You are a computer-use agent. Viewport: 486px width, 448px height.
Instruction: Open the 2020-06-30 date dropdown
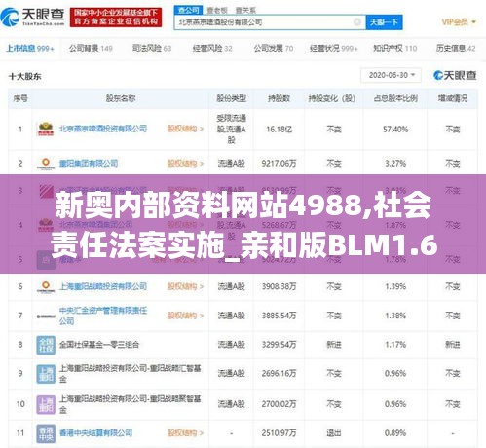pyautogui.click(x=391, y=75)
